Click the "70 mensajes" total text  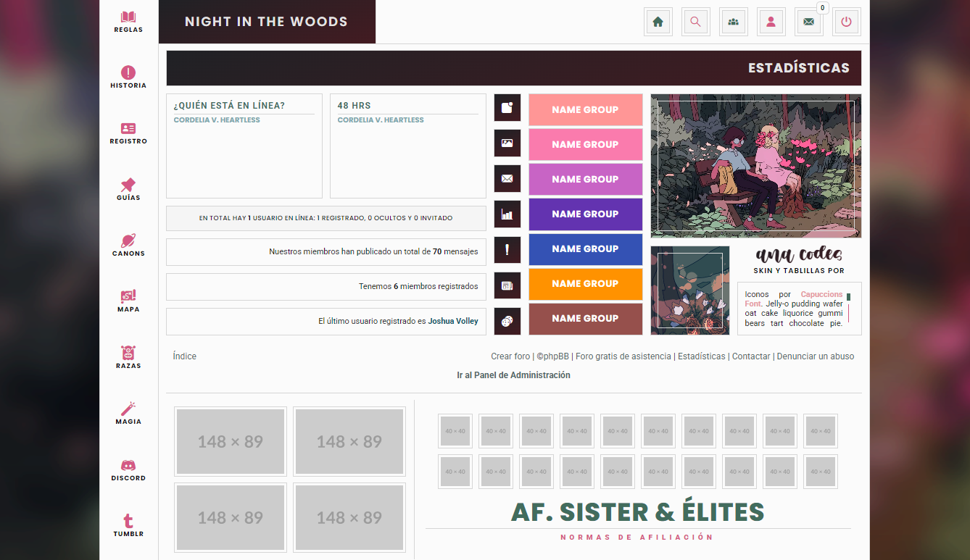(x=455, y=251)
